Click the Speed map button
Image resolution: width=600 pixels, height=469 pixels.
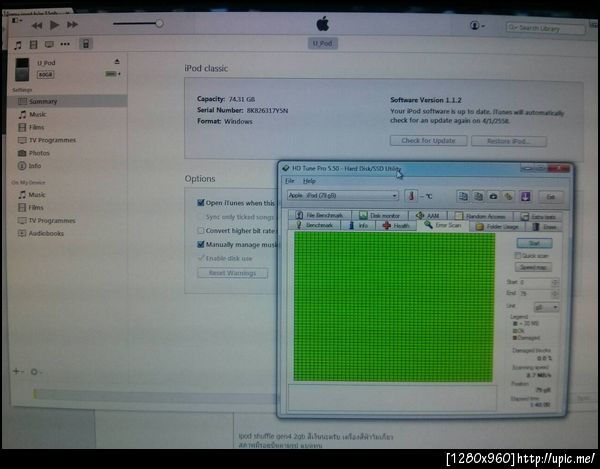pos(533,267)
